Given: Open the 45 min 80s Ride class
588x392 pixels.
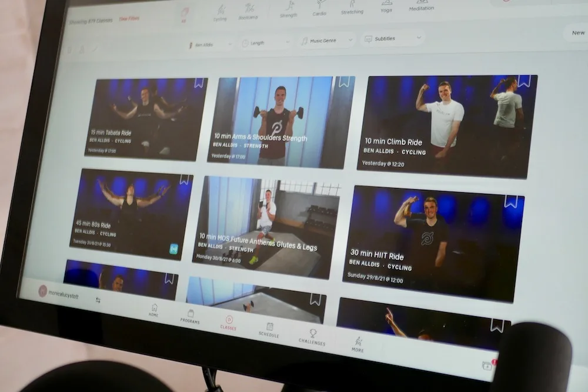Looking at the screenshot, I should tap(131, 215).
